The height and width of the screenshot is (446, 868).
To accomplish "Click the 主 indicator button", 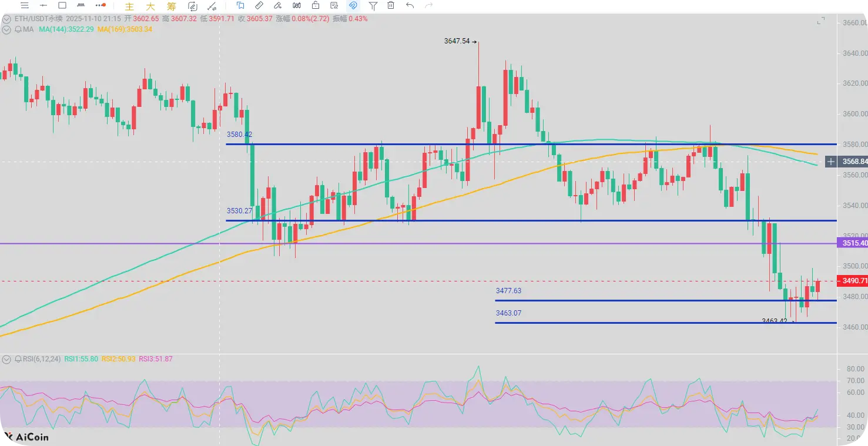I will pos(129,6).
